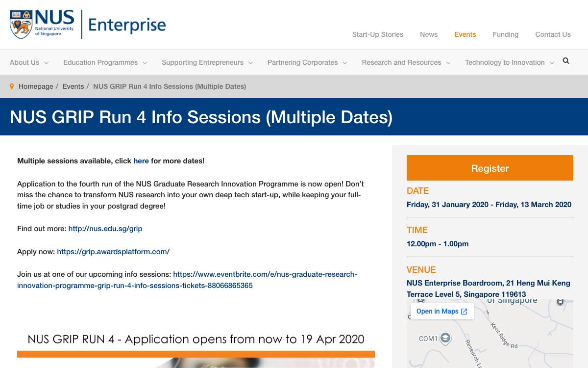Click the date range text under DATE
The image size is (588, 368).
coord(489,205)
